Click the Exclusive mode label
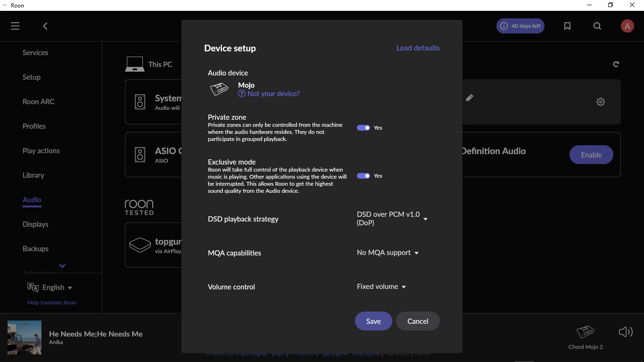 click(232, 162)
